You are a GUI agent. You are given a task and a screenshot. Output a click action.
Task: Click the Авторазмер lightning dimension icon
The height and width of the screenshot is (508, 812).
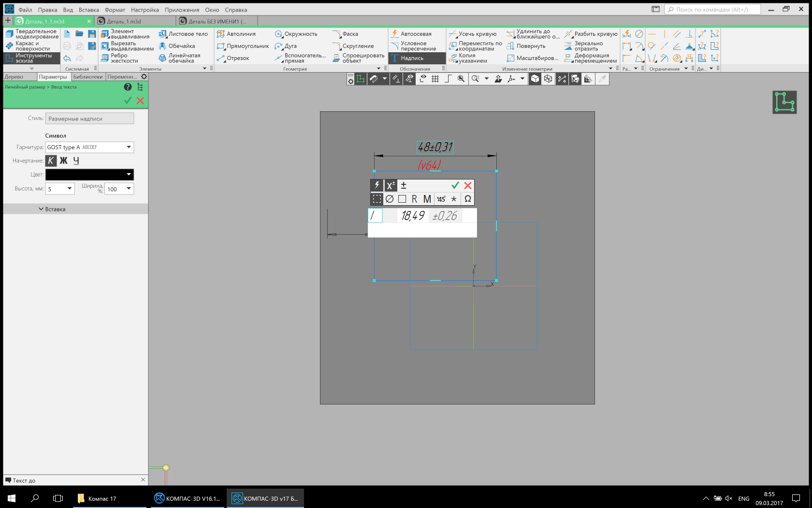click(x=627, y=34)
